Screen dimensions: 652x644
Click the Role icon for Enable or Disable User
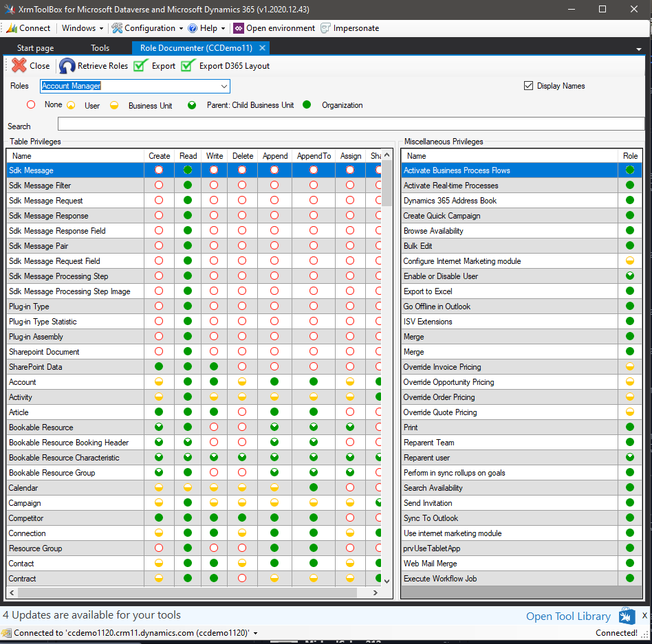click(630, 276)
